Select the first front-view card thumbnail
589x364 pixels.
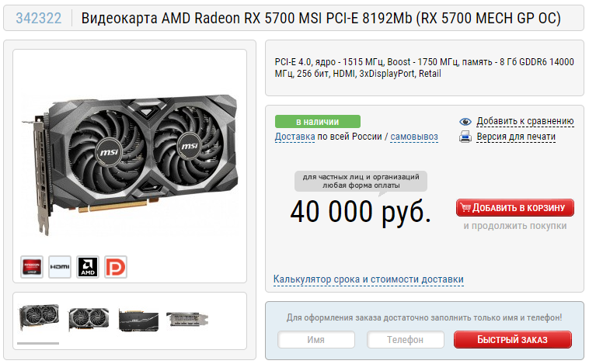pos(38,317)
